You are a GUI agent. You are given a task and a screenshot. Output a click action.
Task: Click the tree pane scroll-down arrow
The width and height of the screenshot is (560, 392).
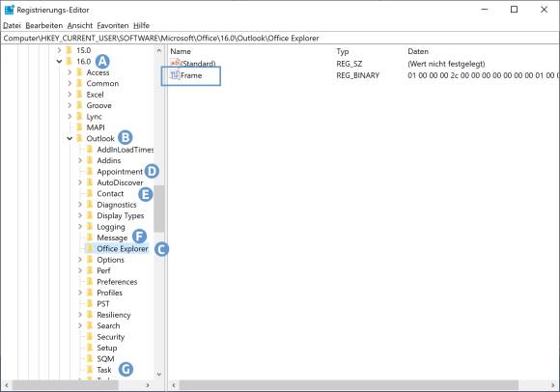click(159, 375)
